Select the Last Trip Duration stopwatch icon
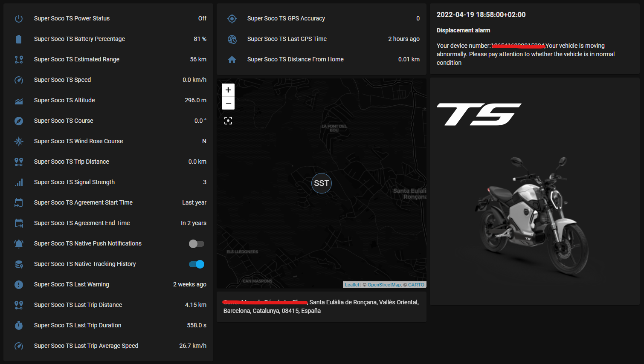Screen dimensions: 644x364 [x=19, y=325]
